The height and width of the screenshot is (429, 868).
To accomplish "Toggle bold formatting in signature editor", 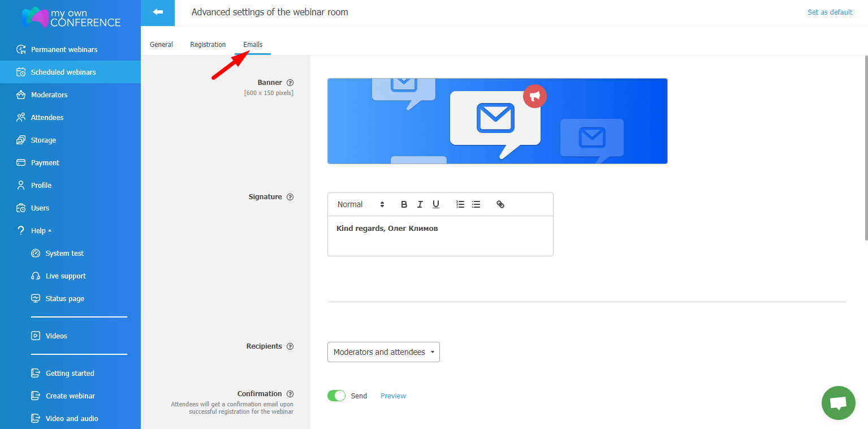I will pos(404,204).
